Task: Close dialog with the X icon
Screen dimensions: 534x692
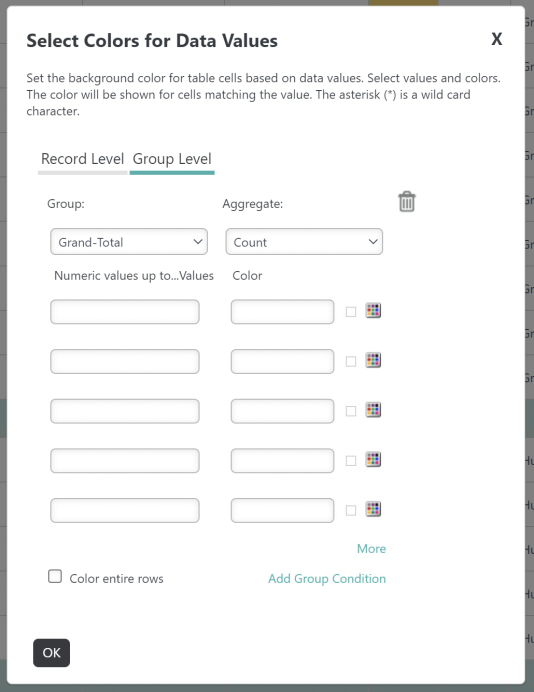Action: (x=496, y=39)
